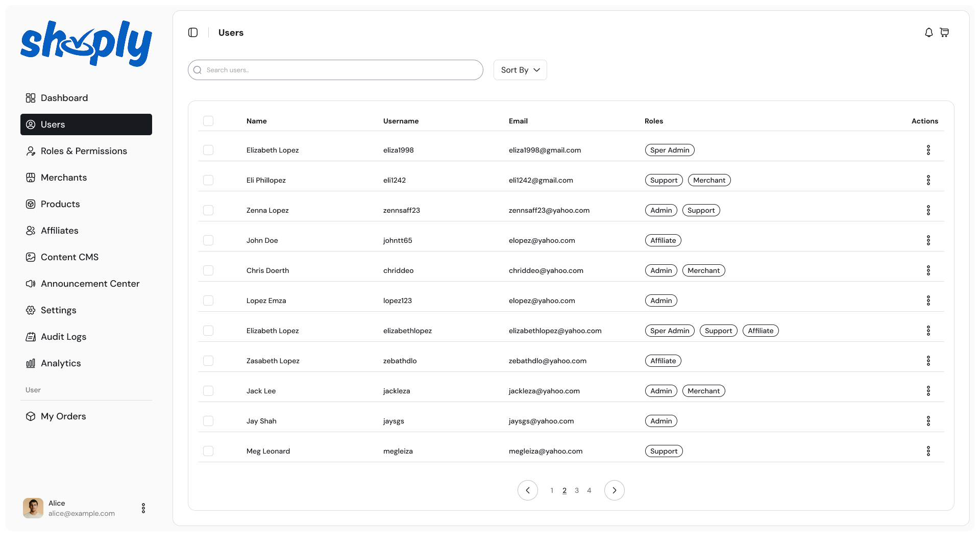Tick Chris Doerth row checkbox
The image size is (980, 551).
pyautogui.click(x=208, y=270)
